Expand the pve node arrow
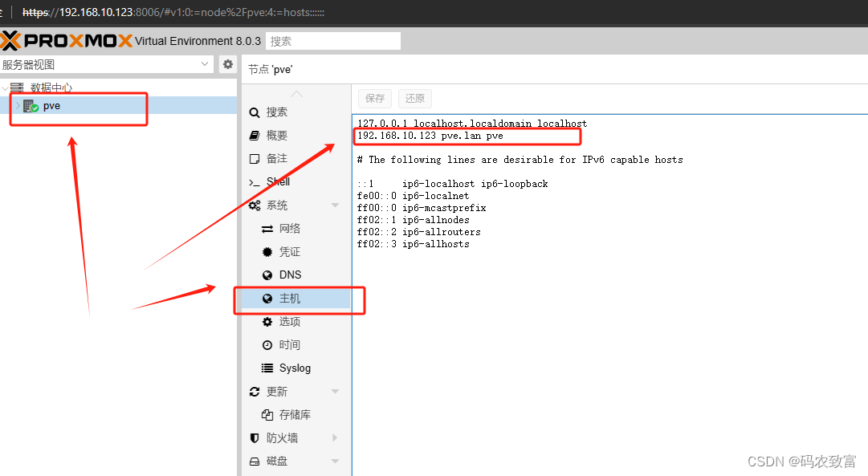The width and height of the screenshot is (868, 476). tap(18, 105)
